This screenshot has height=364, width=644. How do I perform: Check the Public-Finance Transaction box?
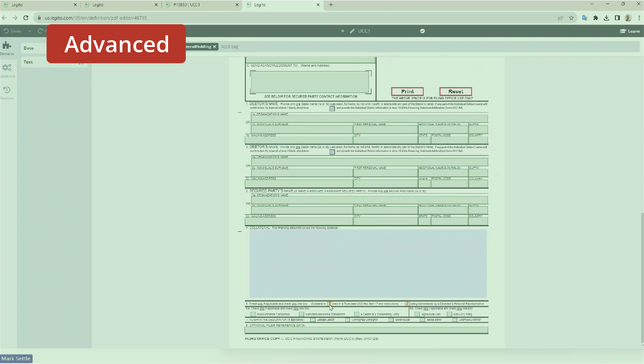253,314
